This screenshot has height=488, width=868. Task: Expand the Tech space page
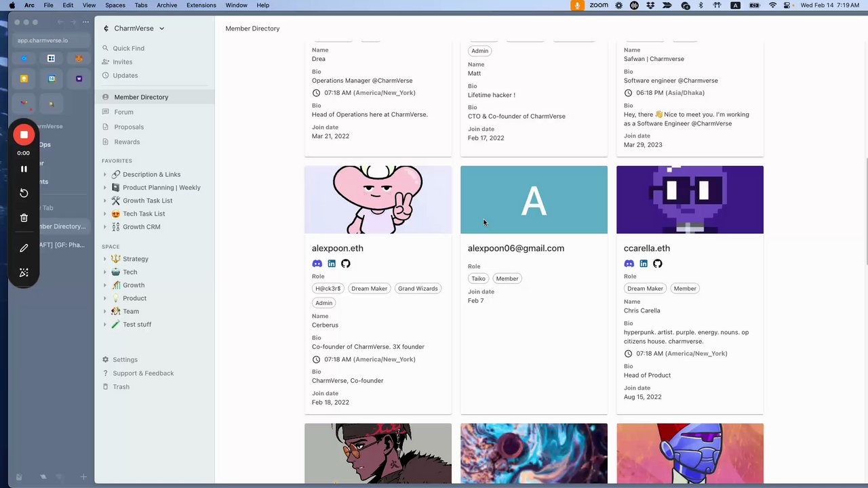[x=105, y=272]
